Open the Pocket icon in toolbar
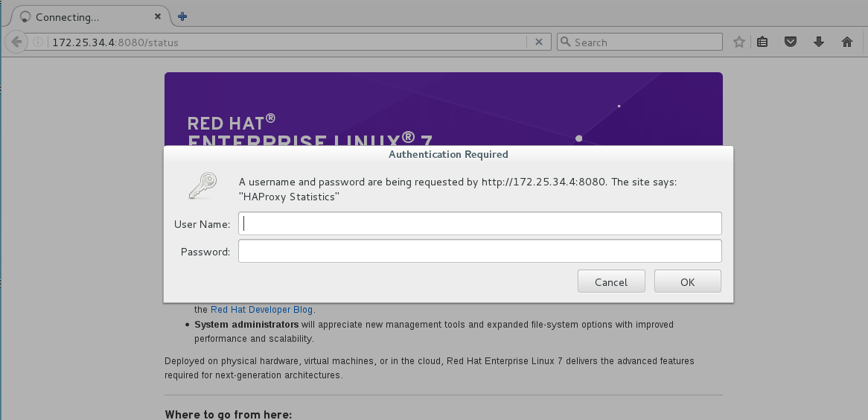 tap(791, 42)
